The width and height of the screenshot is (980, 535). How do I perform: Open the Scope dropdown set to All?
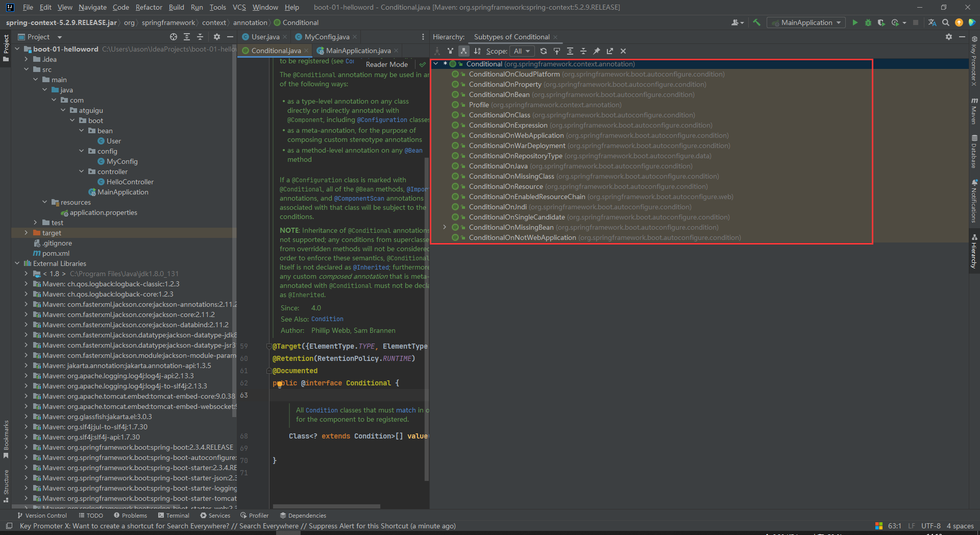click(x=522, y=51)
